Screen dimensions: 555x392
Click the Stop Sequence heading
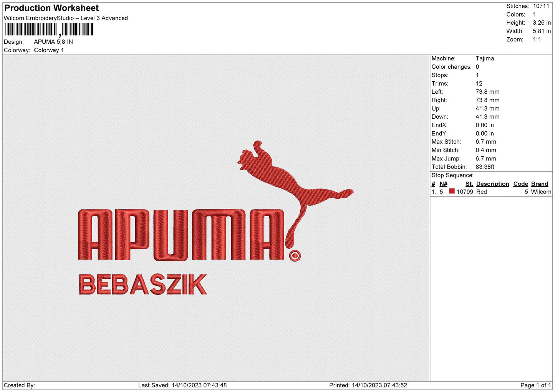click(452, 175)
